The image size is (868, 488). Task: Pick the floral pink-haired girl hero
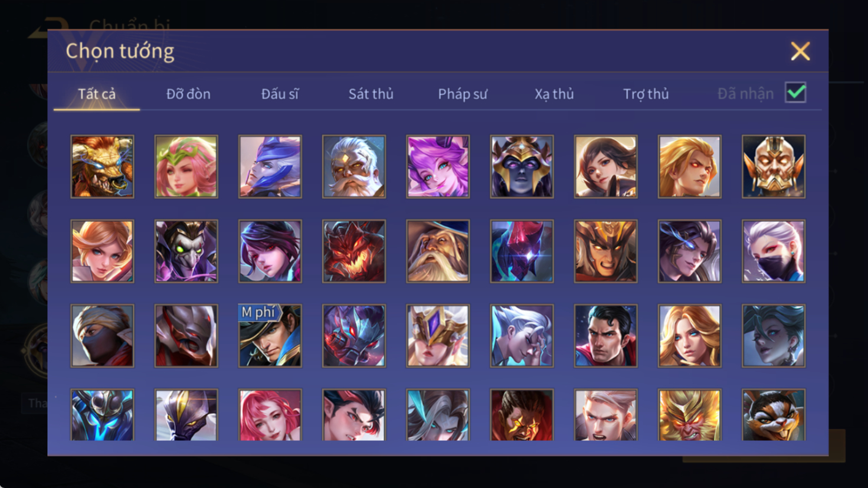(x=186, y=166)
